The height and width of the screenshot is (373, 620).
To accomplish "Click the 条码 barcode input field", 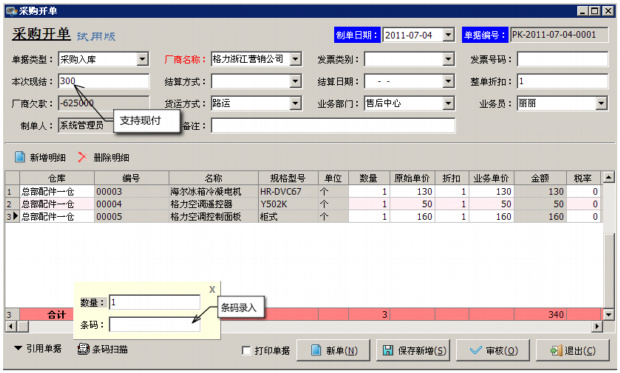I will (x=155, y=325).
